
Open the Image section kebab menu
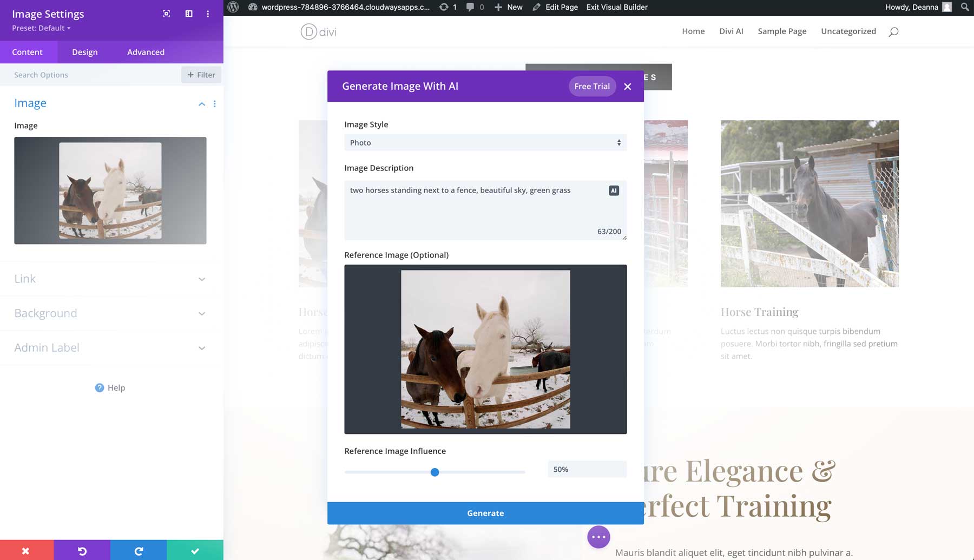[215, 104]
